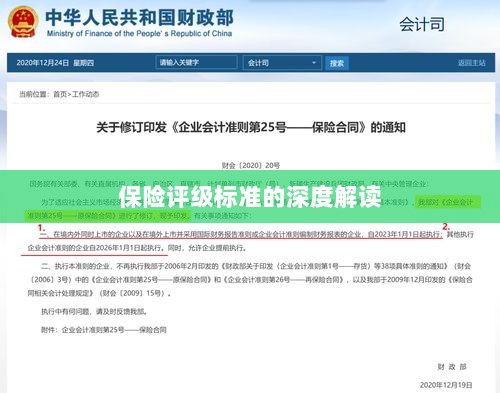Screen dimensions: 500x393
Task: Click the 返回主站 link
Action: pos(471,63)
